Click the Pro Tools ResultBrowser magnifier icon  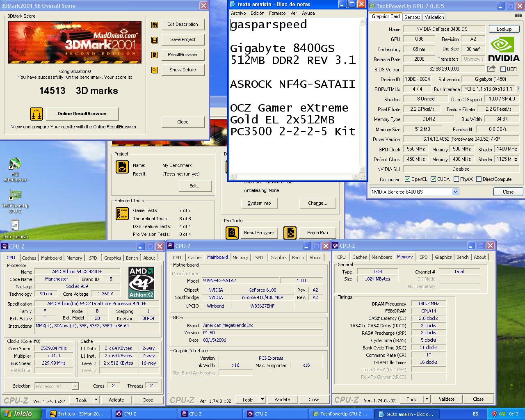tap(232, 233)
